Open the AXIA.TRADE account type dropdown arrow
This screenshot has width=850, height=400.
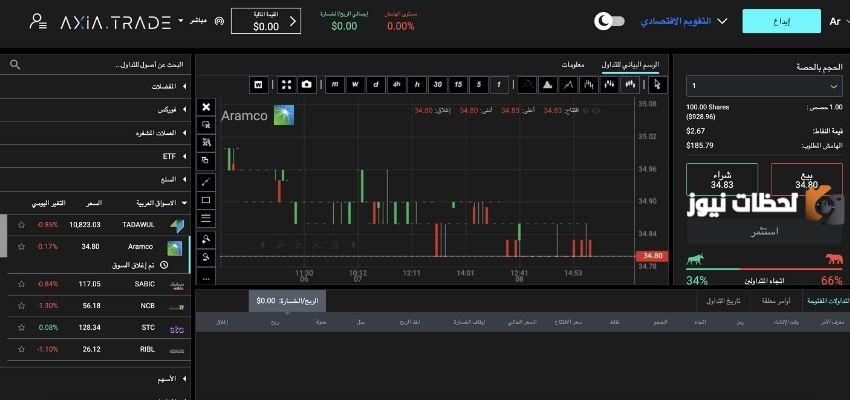pyautogui.click(x=181, y=22)
